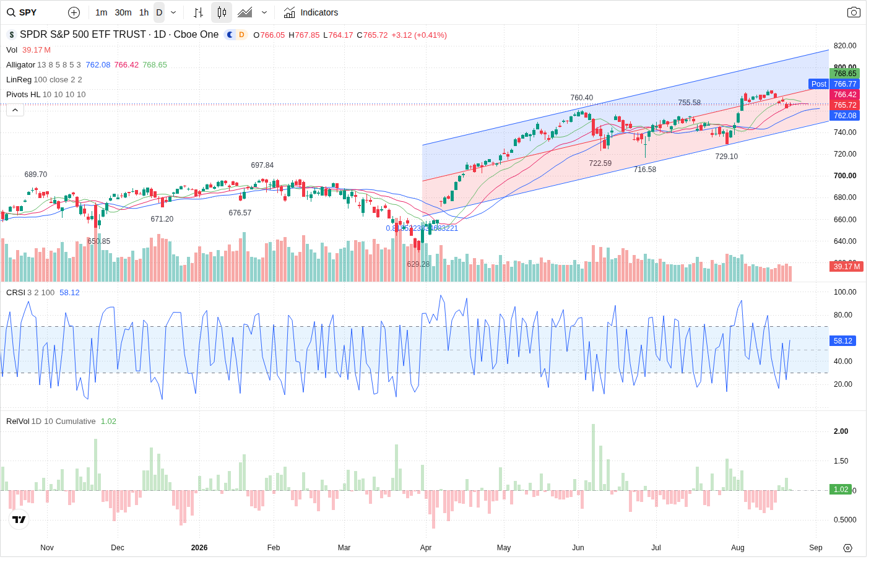Open the Indicators dialog
This screenshot has width=879, height=588.
click(x=311, y=12)
